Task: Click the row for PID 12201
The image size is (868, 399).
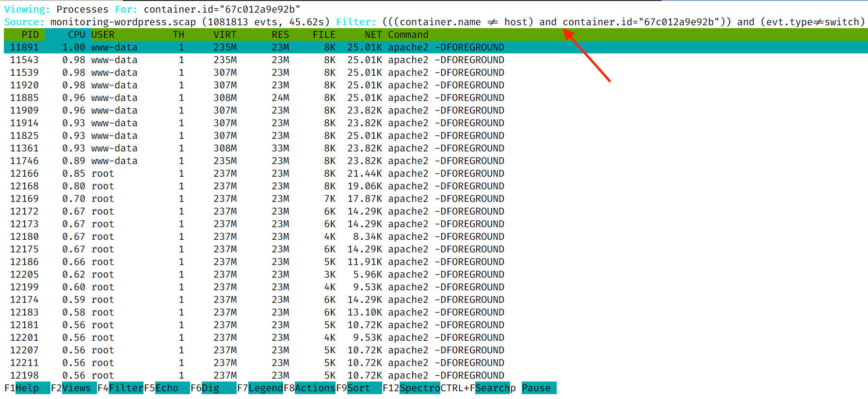Action: pos(436,337)
